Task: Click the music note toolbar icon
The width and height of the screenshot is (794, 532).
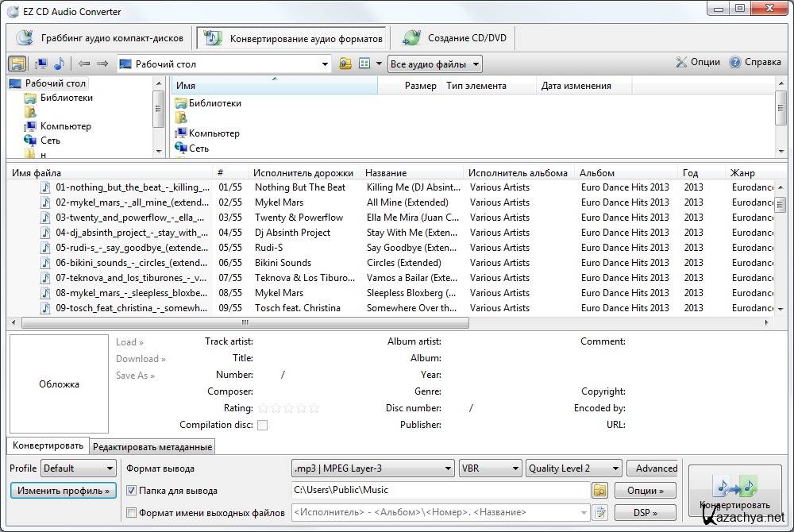Action: click(60, 64)
